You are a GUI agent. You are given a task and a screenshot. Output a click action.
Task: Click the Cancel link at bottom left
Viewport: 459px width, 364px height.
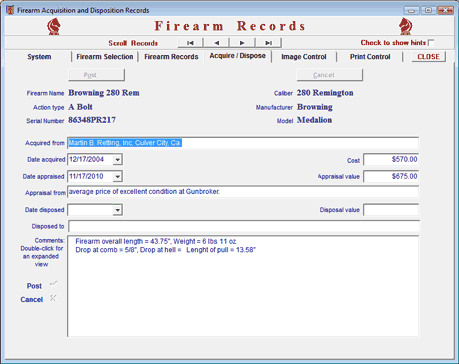click(x=32, y=299)
